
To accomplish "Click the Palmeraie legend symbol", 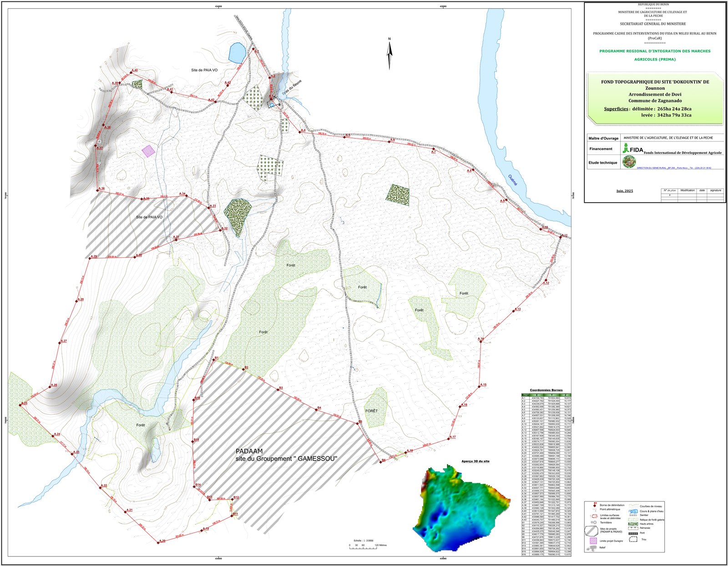I will click(633, 528).
